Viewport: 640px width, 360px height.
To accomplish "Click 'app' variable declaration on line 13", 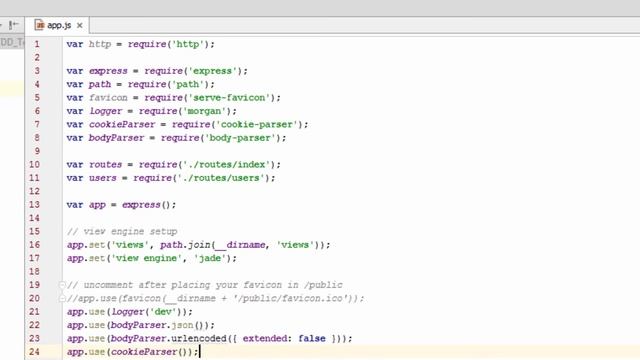I will 97,205.
